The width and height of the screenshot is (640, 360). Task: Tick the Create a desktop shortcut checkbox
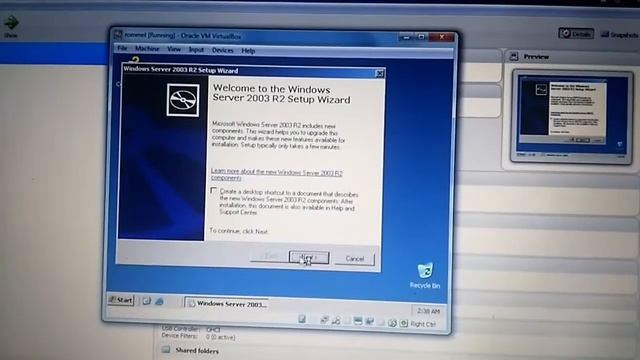[213, 191]
